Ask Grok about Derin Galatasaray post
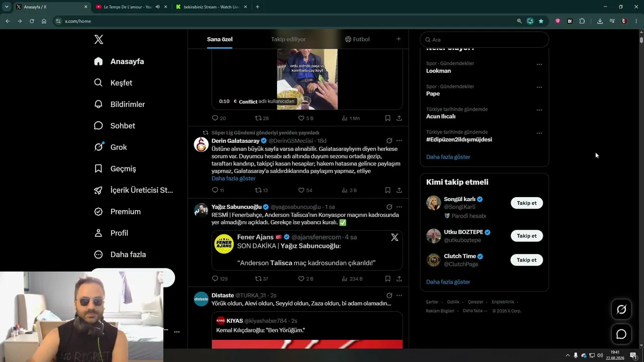Screen dimensions: 644x362 point(389,141)
